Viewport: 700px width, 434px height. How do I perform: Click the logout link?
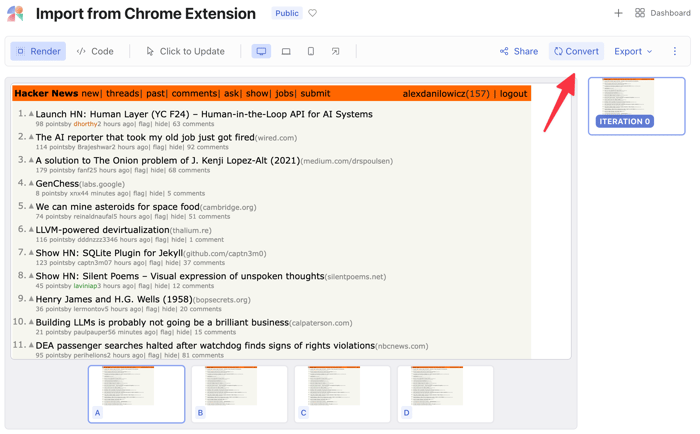click(513, 94)
